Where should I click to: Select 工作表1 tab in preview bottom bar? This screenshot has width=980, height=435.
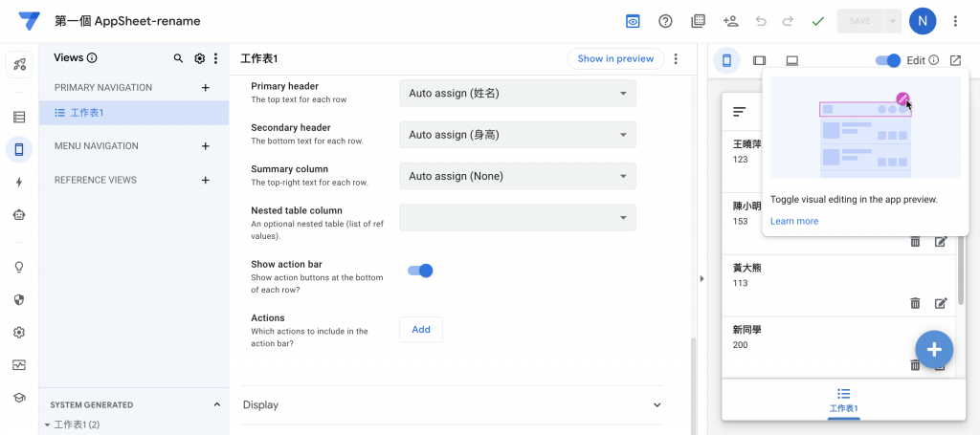tap(843, 400)
